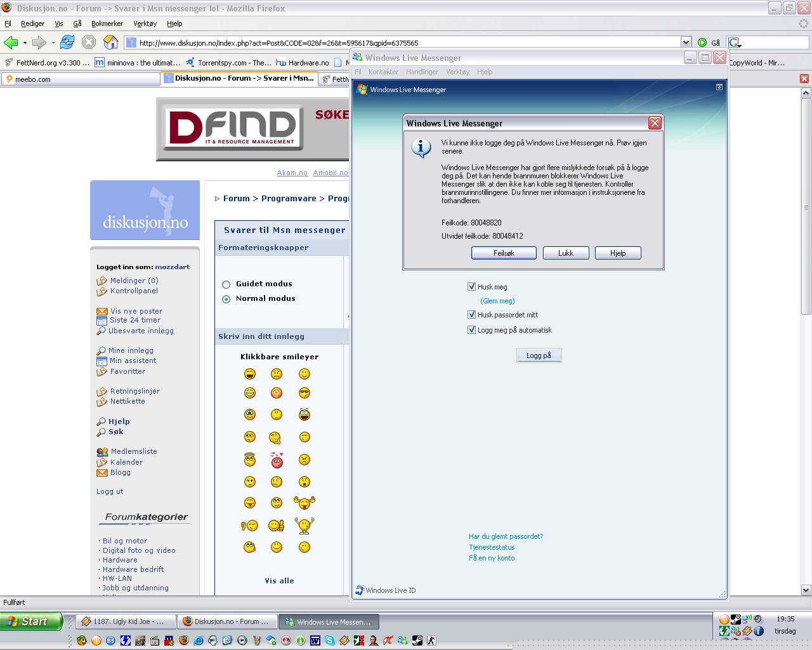
Task: Uncheck 'Logg meg på automatisk' checkbox
Action: coord(471,330)
